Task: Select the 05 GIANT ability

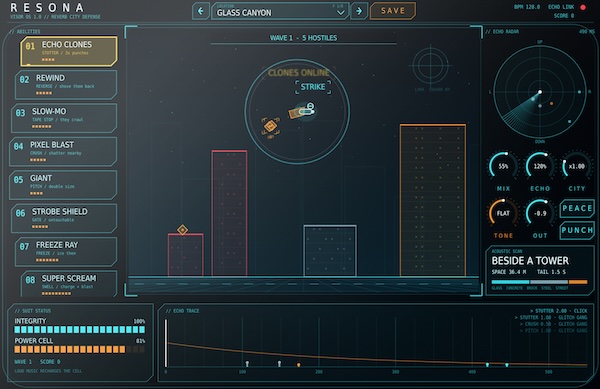Action: (x=63, y=185)
